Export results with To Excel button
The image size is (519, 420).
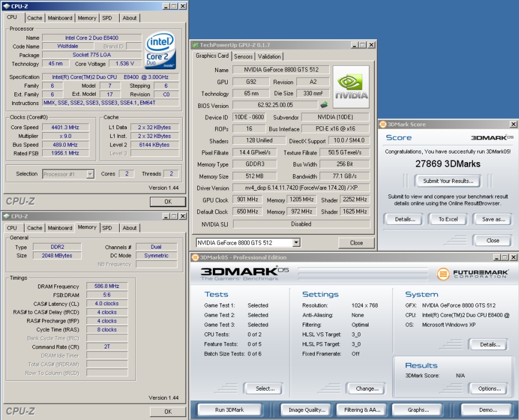448,219
